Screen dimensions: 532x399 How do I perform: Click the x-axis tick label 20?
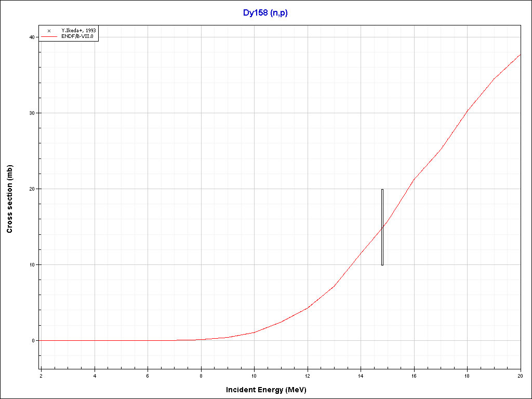(x=520, y=375)
